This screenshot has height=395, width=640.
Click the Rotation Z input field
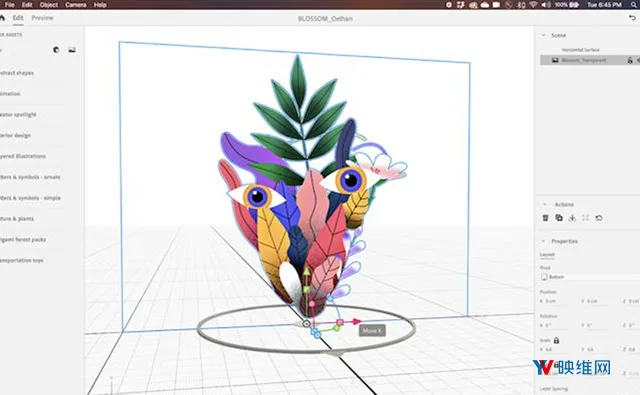(631, 325)
